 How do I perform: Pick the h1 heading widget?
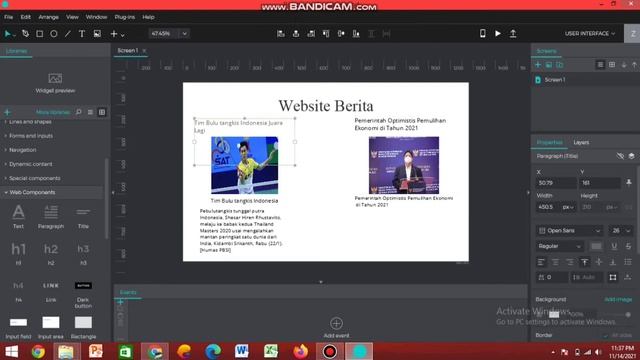tap(18, 253)
